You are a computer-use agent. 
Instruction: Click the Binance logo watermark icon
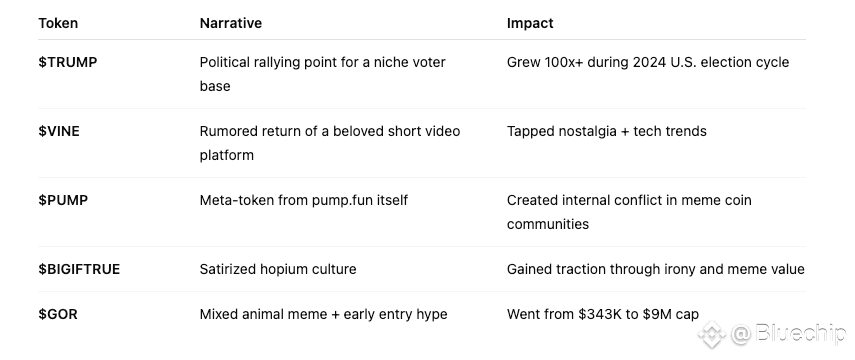(x=711, y=334)
